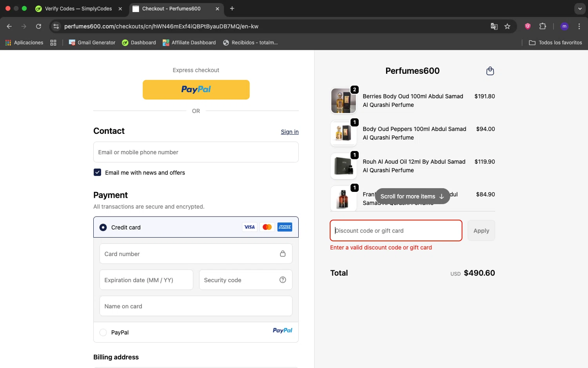This screenshot has width=588, height=368.
Task: Click the Billing address heading
Action: (x=116, y=357)
